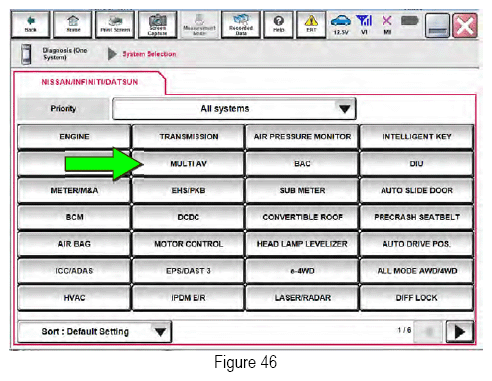The image size is (492, 381).
Task: Click the Priority label
Action: tap(63, 109)
